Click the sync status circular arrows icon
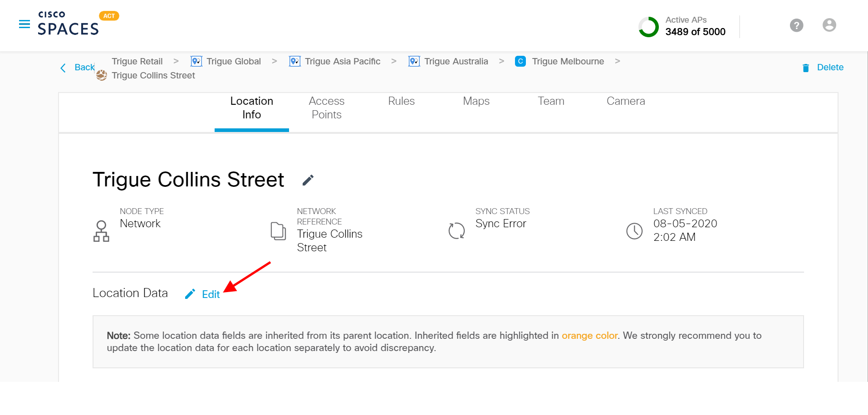The height and width of the screenshot is (415, 868). [456, 231]
